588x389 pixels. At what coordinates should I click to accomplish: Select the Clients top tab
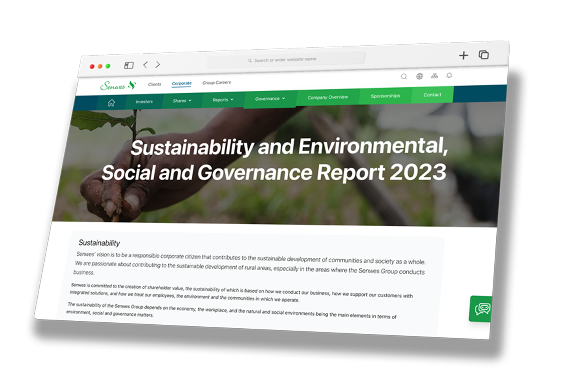(x=155, y=84)
